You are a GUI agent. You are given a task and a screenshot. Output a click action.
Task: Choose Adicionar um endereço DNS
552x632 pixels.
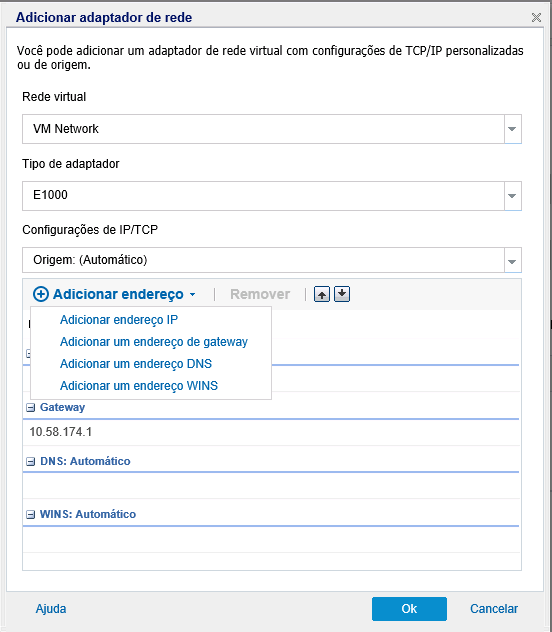[136, 364]
